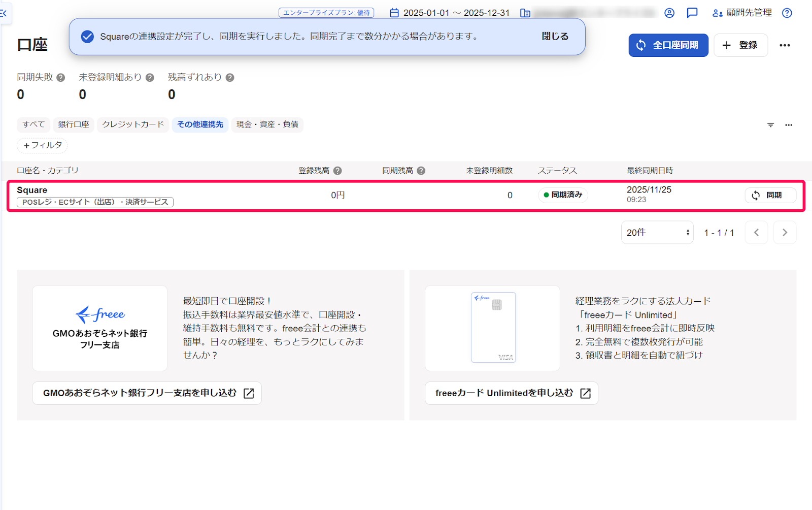Open table options ellipsis beside filter icon
This screenshot has height=510, width=812.
(x=789, y=125)
